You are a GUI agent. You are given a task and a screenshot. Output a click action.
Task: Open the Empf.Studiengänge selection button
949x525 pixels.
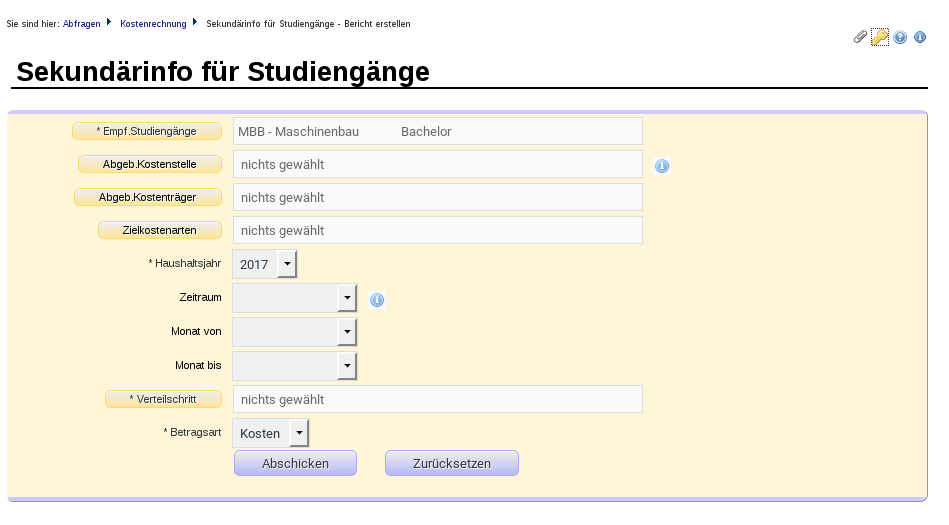[147, 131]
